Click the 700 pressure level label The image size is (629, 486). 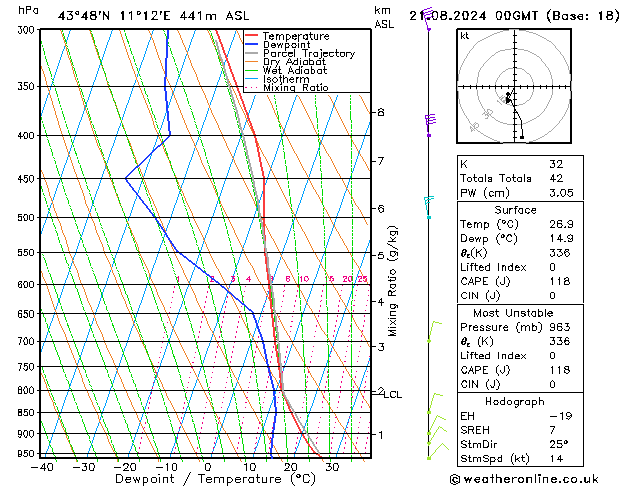(x=28, y=342)
